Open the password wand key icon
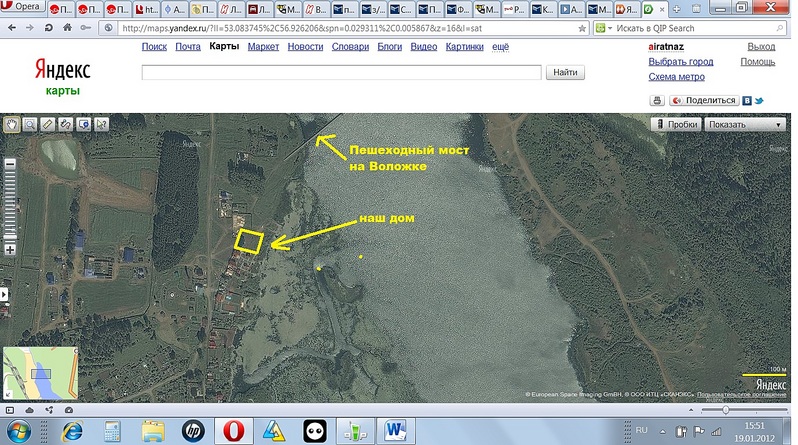 coord(86,28)
